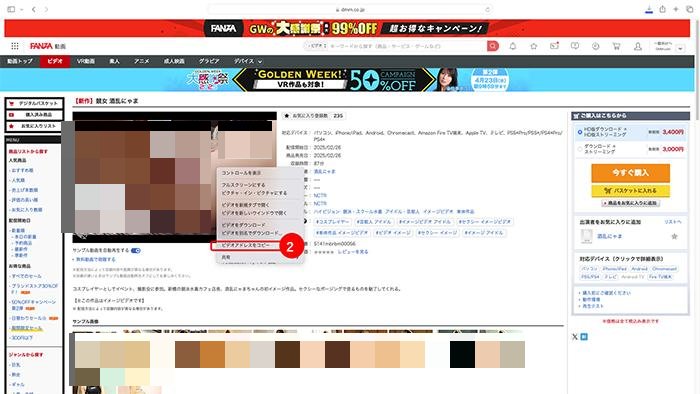Select the HD download 3,400円 option

point(630,132)
